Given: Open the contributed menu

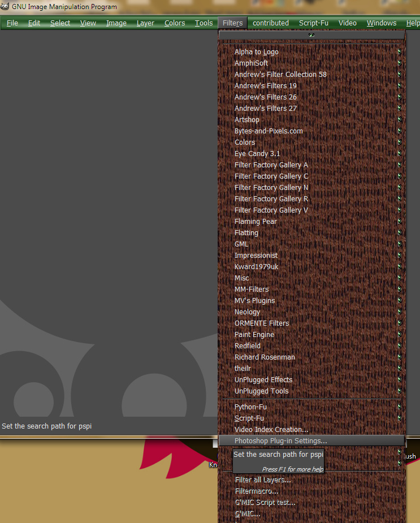Looking at the screenshot, I should (x=271, y=23).
